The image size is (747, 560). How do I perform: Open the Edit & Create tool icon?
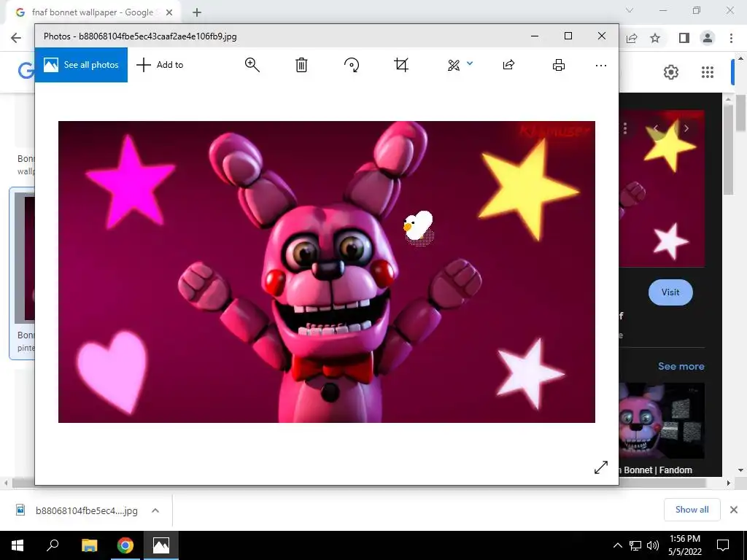[x=454, y=65]
